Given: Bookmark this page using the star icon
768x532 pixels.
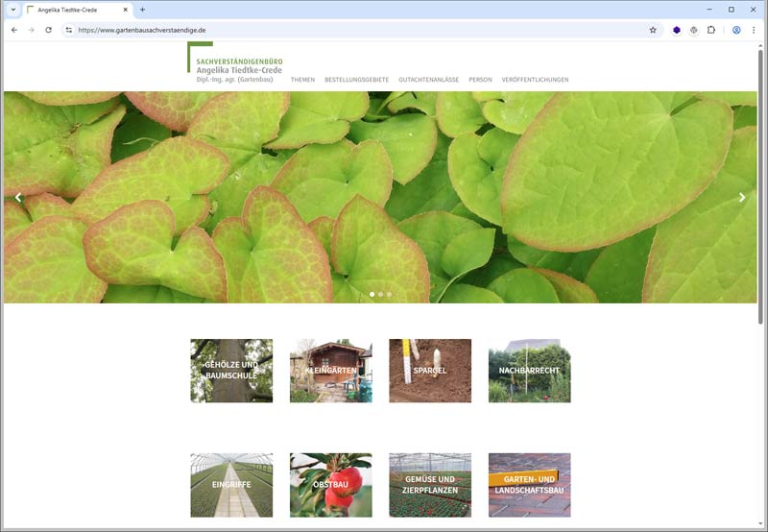Looking at the screenshot, I should pos(653,30).
